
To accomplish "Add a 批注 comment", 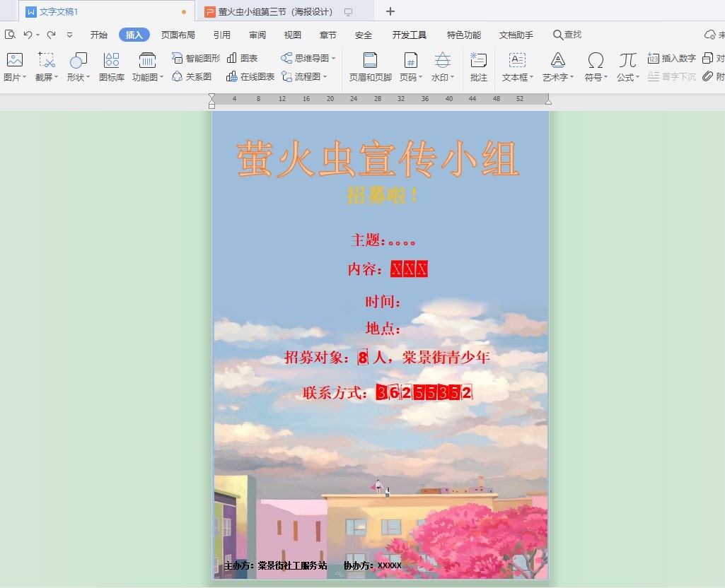I will [x=479, y=61].
